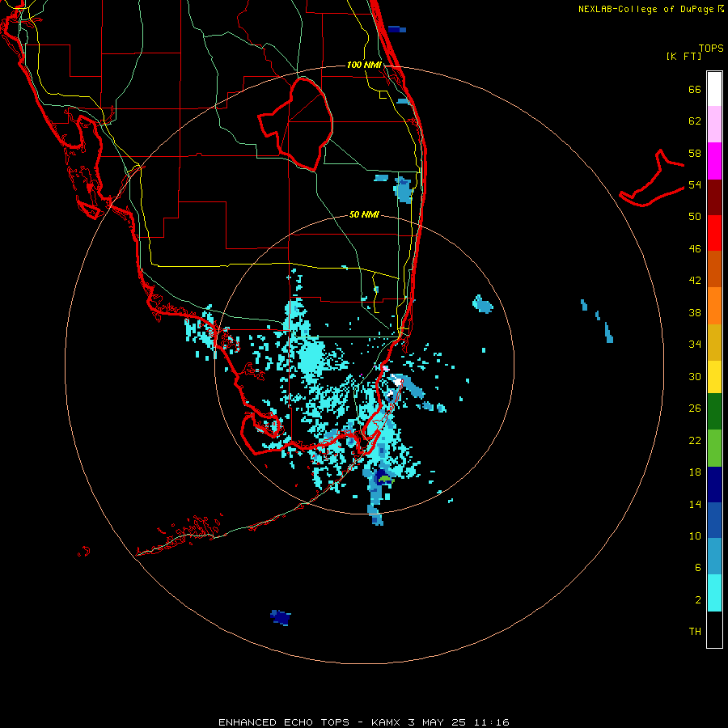Viewport: 728px width, 728px height.
Task: Select the dark green legend swatch
Action: 714,412
